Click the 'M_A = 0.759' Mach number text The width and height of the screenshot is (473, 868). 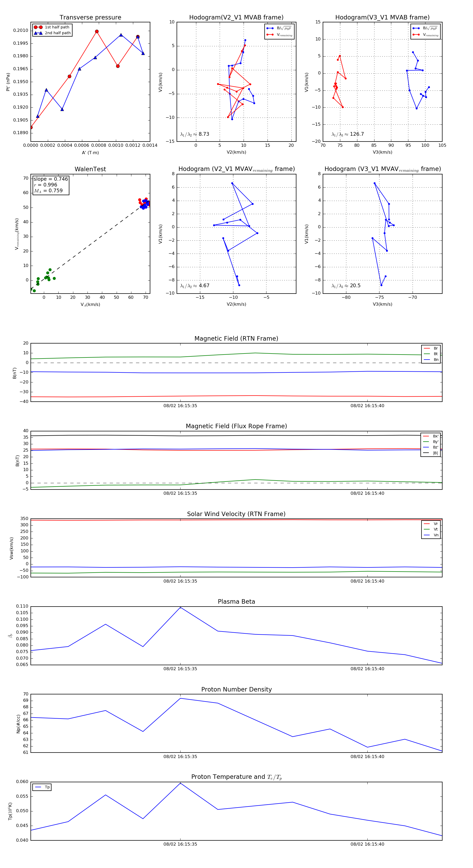click(x=48, y=191)
